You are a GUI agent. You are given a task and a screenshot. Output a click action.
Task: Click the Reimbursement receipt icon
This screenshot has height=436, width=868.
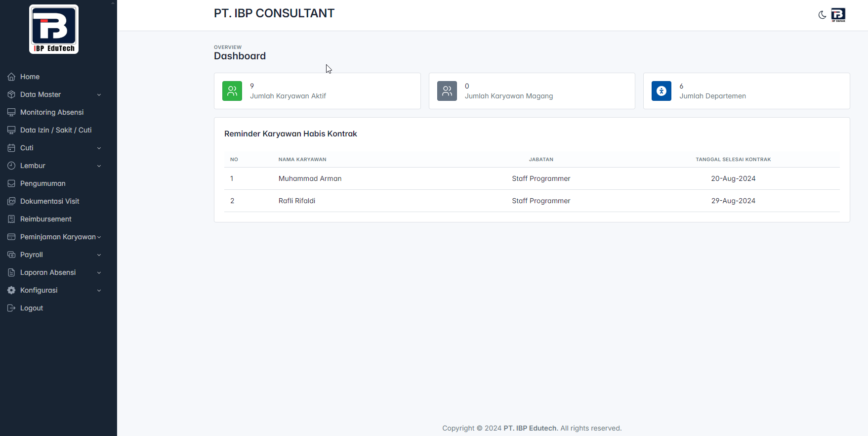[x=11, y=219]
